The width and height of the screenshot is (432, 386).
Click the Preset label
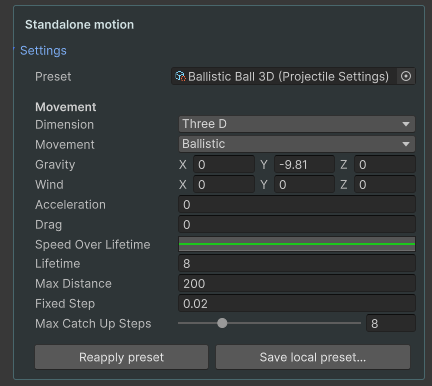(53, 77)
